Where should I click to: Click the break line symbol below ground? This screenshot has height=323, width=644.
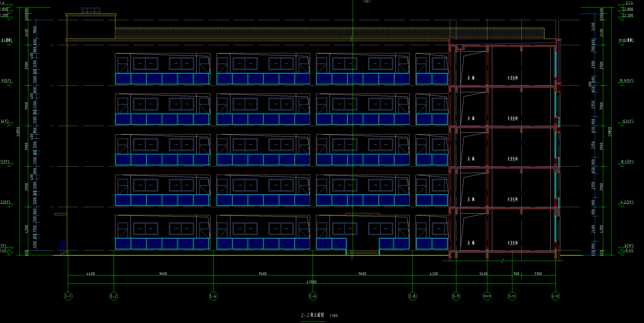503,261
